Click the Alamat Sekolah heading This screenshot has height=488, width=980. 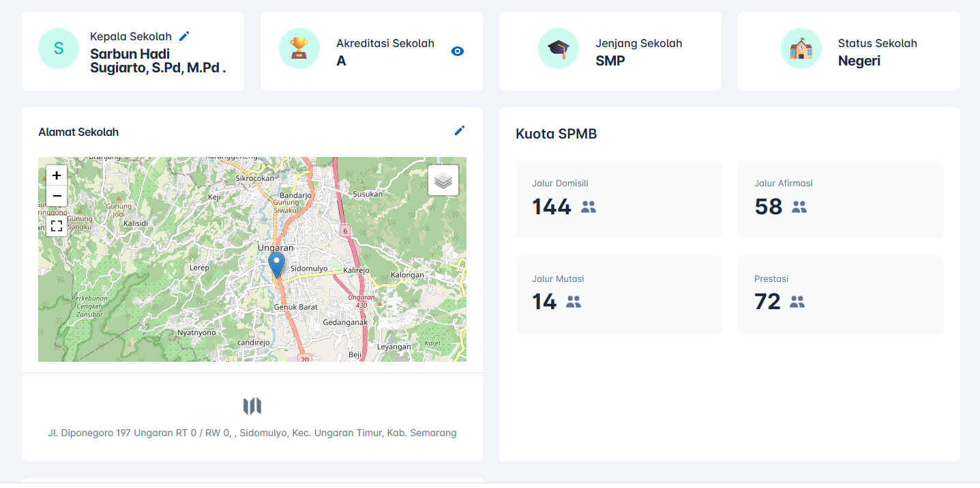pyautogui.click(x=78, y=132)
